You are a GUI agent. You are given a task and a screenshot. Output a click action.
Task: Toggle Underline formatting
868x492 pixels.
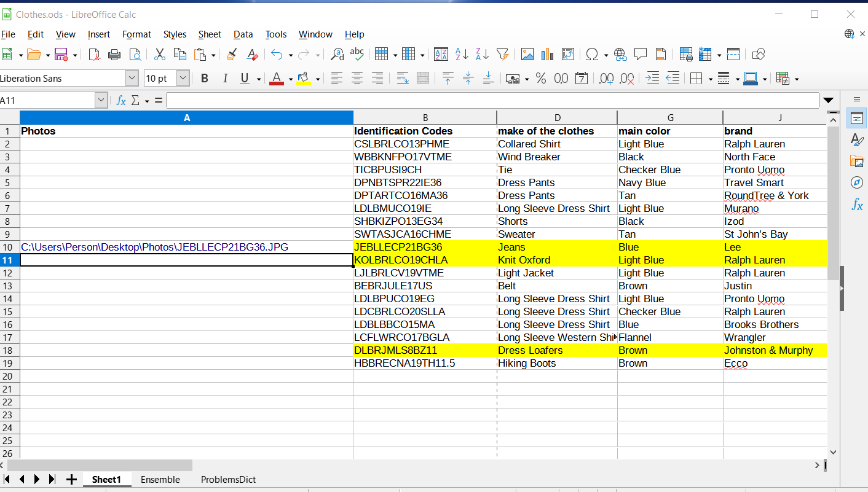(245, 78)
